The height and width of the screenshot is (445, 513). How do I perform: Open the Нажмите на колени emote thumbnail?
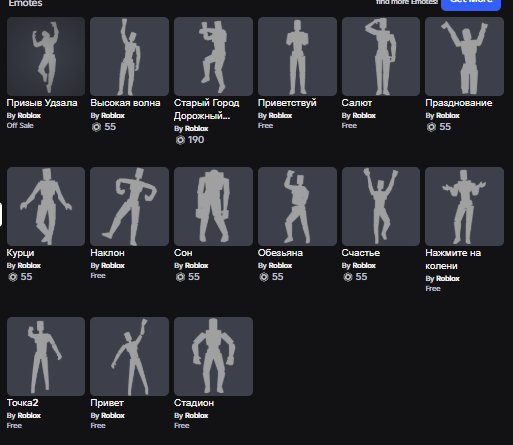(x=465, y=207)
